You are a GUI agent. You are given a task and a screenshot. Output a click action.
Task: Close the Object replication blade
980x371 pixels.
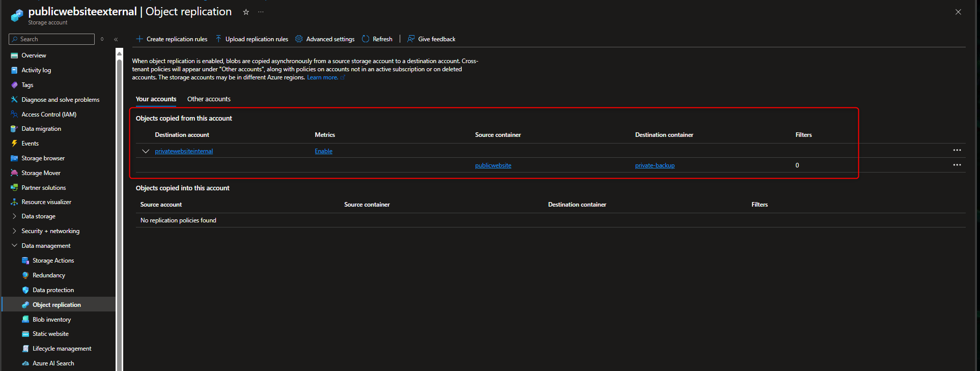tap(958, 12)
